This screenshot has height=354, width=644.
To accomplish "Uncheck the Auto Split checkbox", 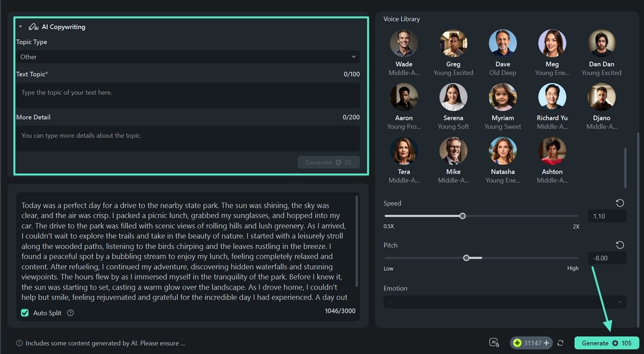I will tap(25, 313).
